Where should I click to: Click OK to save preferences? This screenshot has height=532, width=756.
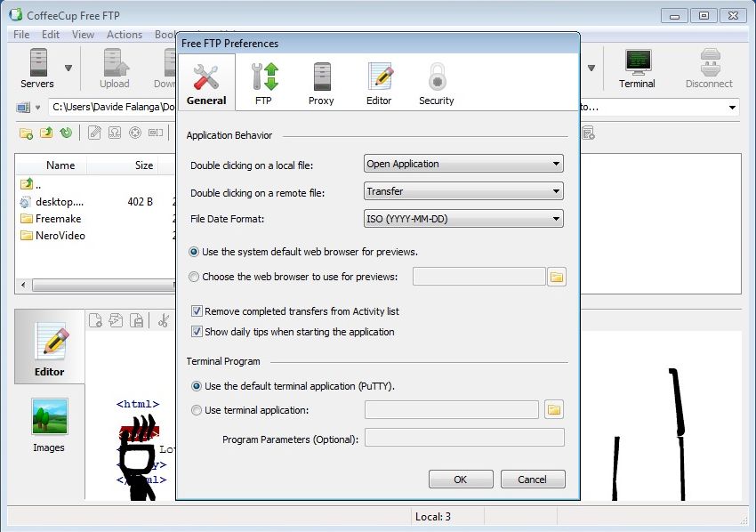coord(460,480)
